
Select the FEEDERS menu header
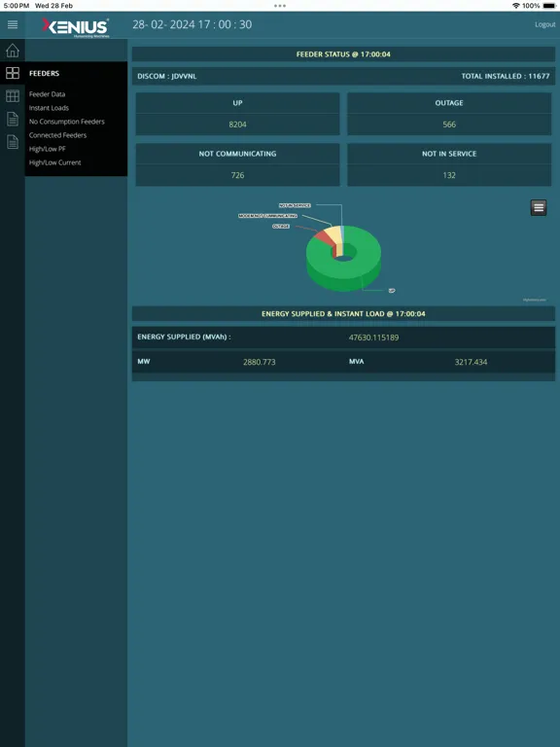(x=45, y=73)
